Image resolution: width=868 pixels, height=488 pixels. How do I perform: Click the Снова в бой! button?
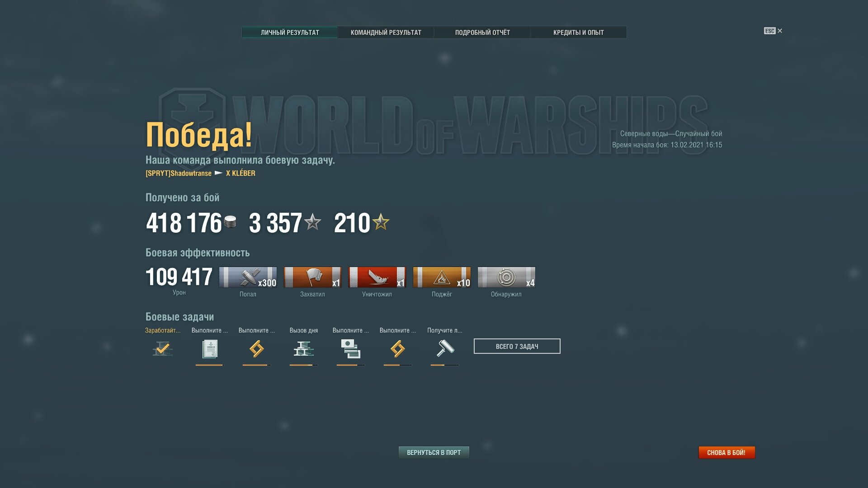point(726,452)
